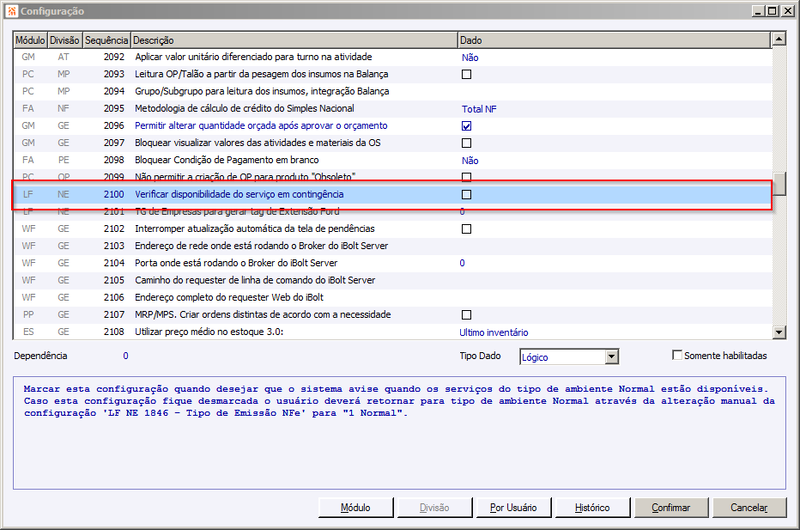Select row 2094 Grupo/Subgrupo para leitura dos insumos
The image size is (800, 530).
(392, 91)
